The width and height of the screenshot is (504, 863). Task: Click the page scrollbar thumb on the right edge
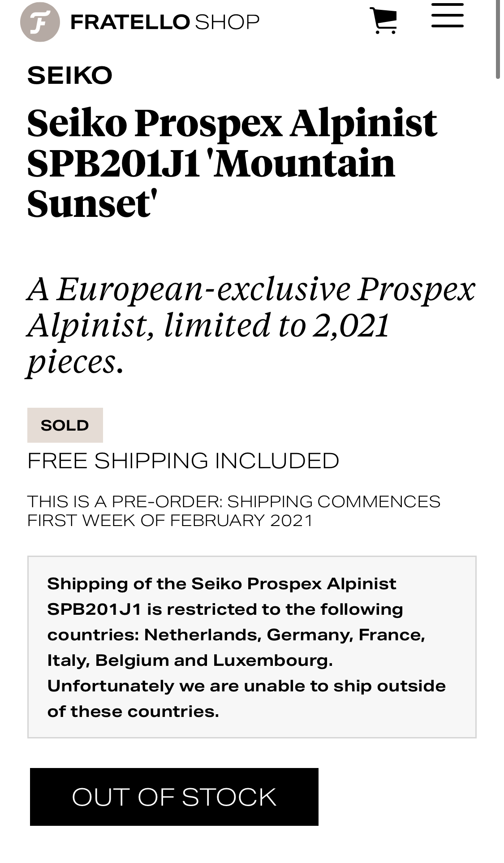click(498, 39)
